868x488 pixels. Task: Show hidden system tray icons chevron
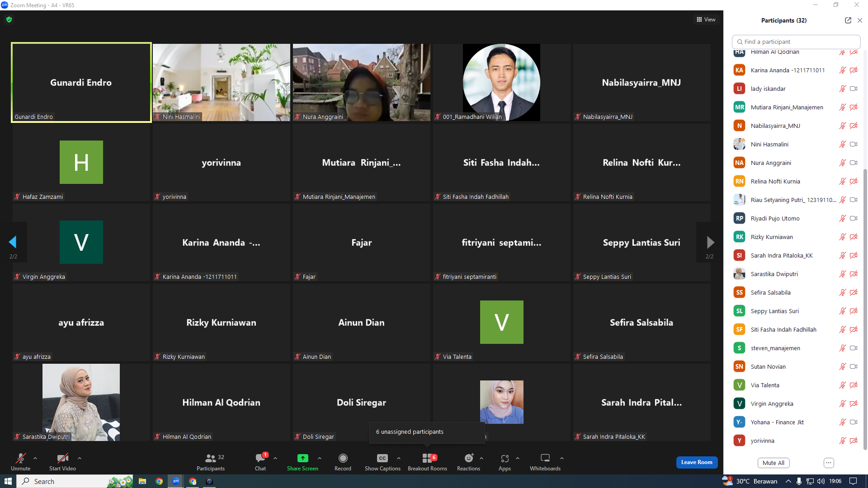(788, 481)
